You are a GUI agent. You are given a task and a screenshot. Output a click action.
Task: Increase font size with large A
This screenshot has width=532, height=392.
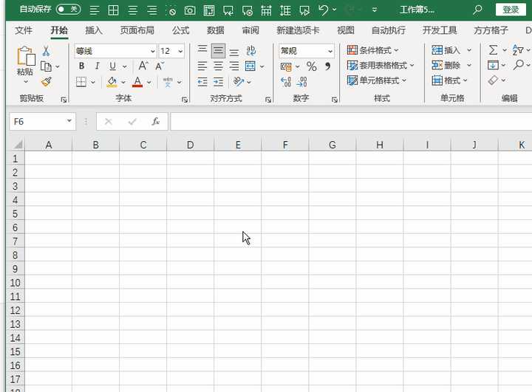pos(143,66)
